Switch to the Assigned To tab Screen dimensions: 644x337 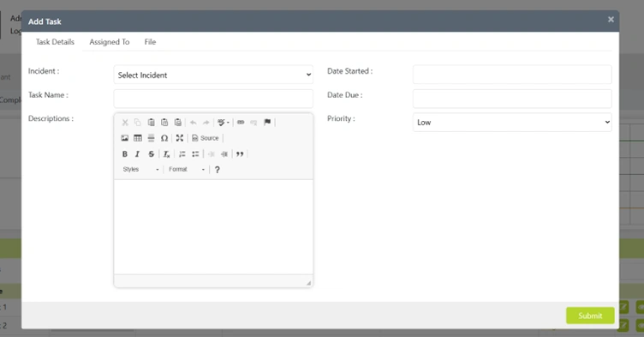[x=110, y=42]
